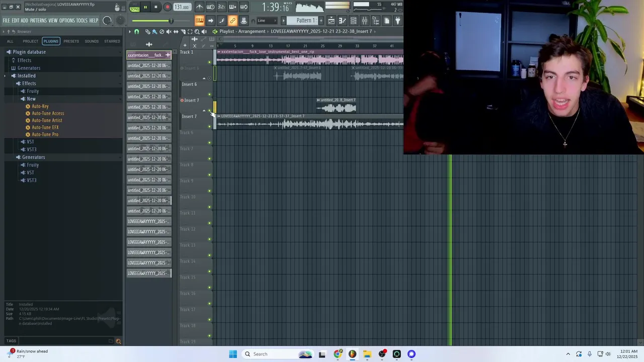The image size is (644, 362).
Task: Arm the red record button
Action: coord(168,7)
